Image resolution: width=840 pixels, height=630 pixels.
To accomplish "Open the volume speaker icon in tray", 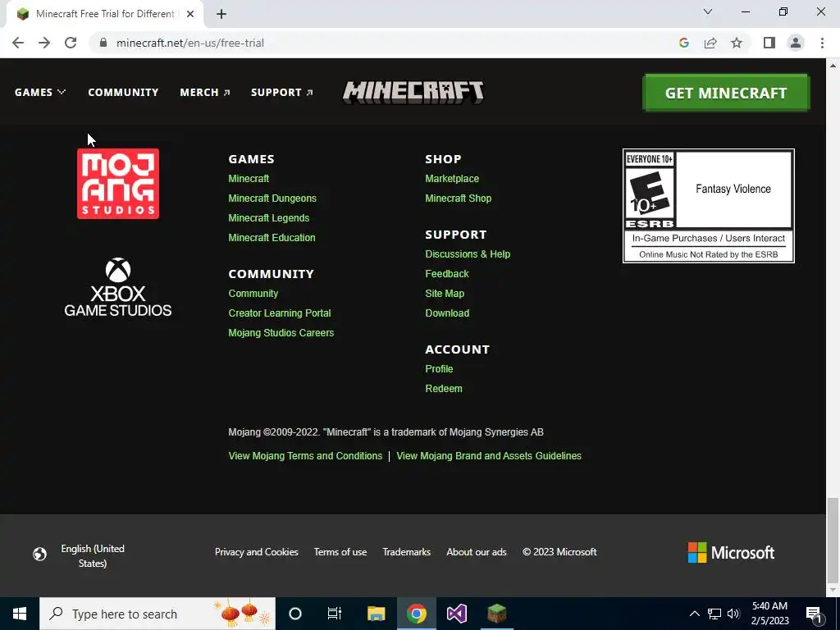I will [x=733, y=614].
